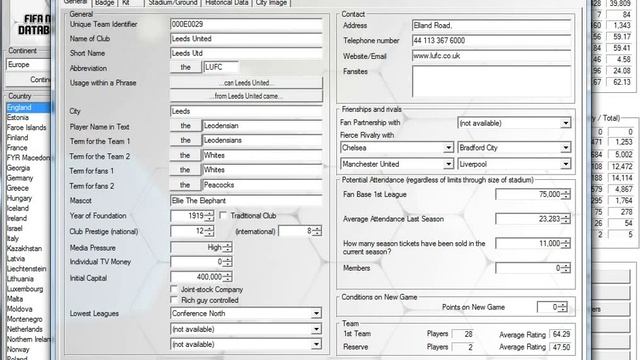
Task: Click the LUFC abbreviation field
Action: (x=221, y=67)
